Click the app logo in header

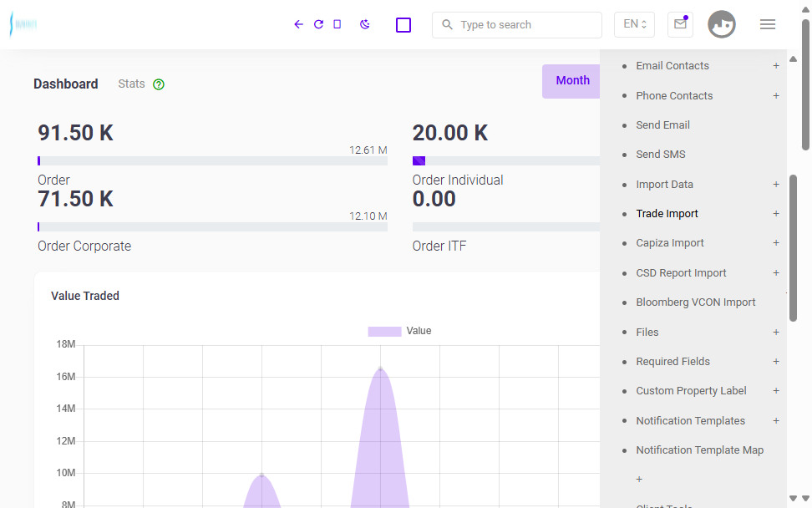point(23,24)
